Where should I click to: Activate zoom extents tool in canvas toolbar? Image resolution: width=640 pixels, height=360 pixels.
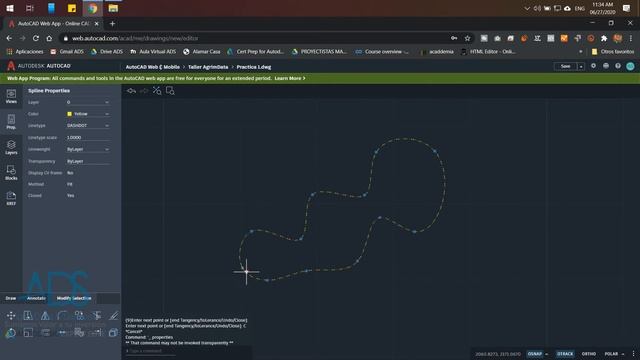point(157,91)
